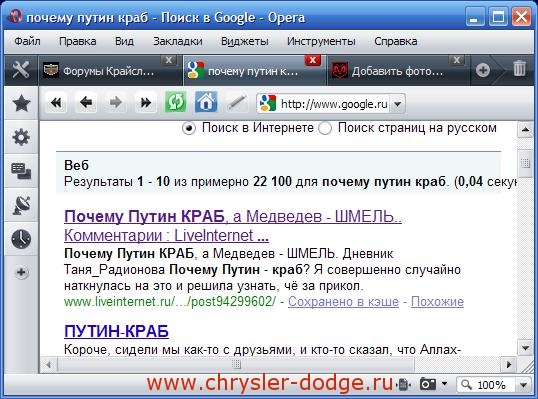Open the Правка menu
This screenshot has height=399, width=538.
[x=78, y=42]
